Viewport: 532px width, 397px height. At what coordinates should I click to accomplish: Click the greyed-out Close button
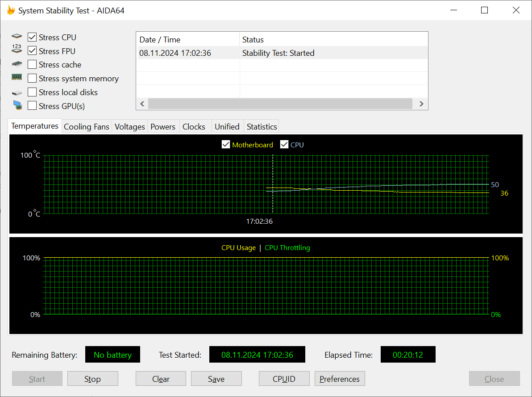495,379
